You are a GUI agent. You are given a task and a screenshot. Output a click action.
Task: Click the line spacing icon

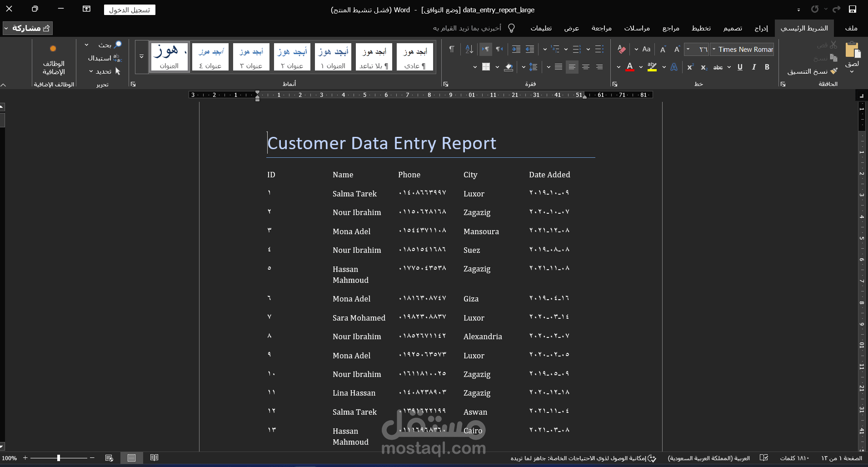534,67
